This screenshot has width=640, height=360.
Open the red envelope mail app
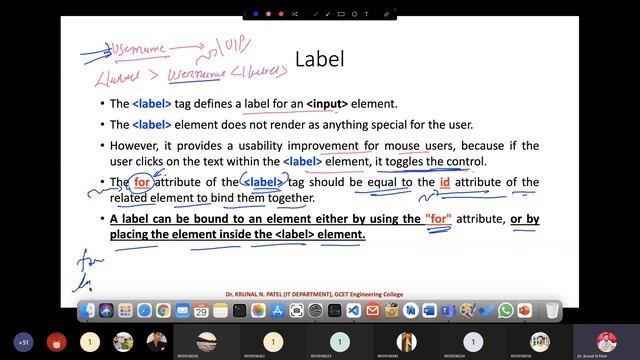click(372, 311)
